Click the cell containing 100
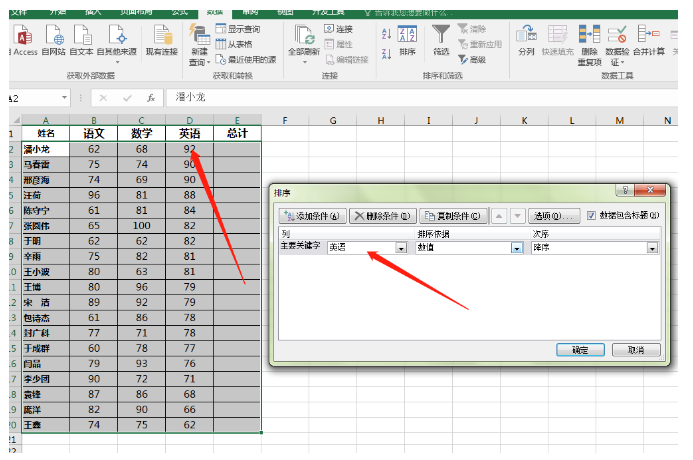The height and width of the screenshot is (460, 693). [141, 226]
